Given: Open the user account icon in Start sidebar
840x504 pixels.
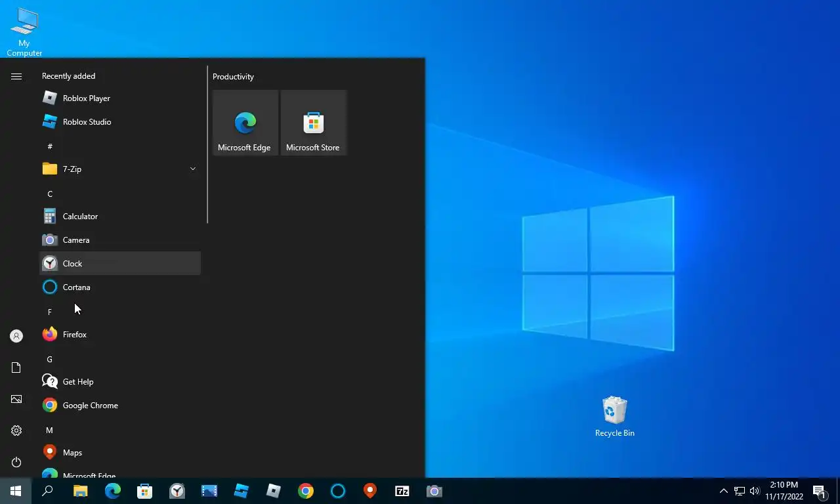Looking at the screenshot, I should [16, 336].
